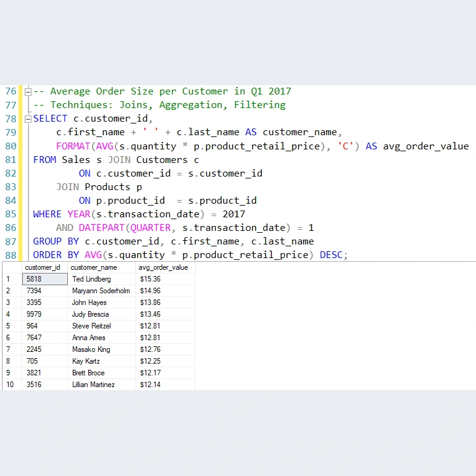Place cursor on the WHERE keyword
Image resolution: width=476 pixels, height=476 pixels.
tap(47, 214)
